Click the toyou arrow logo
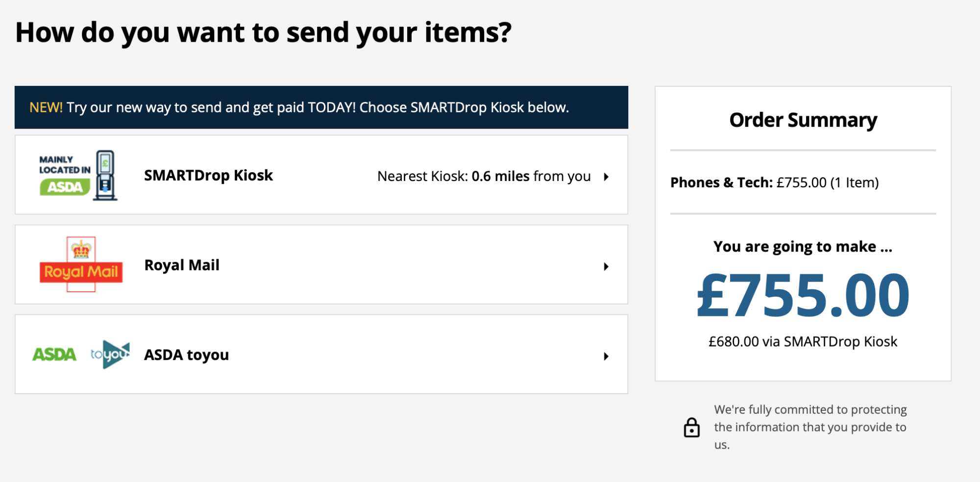This screenshot has width=980, height=482. click(x=110, y=354)
